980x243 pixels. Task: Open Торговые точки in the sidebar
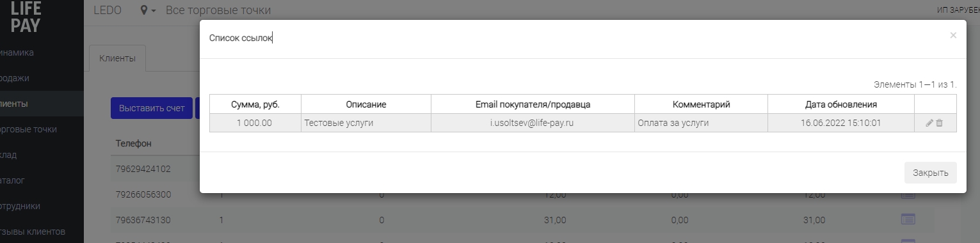click(28, 129)
